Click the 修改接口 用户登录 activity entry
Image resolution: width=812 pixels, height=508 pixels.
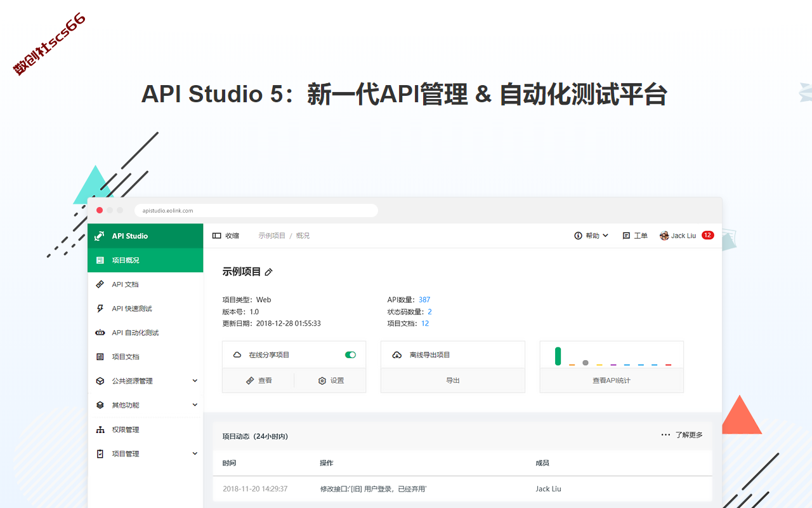[373, 489]
